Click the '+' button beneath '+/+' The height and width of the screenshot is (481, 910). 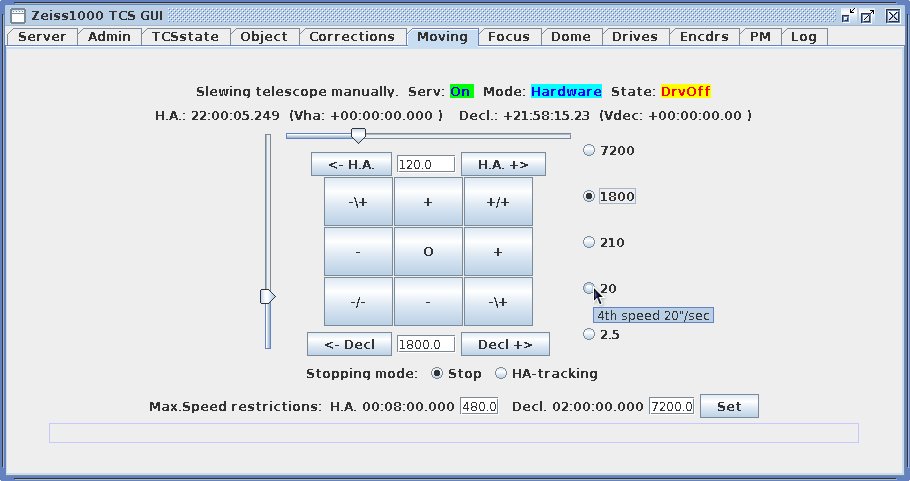(x=498, y=252)
